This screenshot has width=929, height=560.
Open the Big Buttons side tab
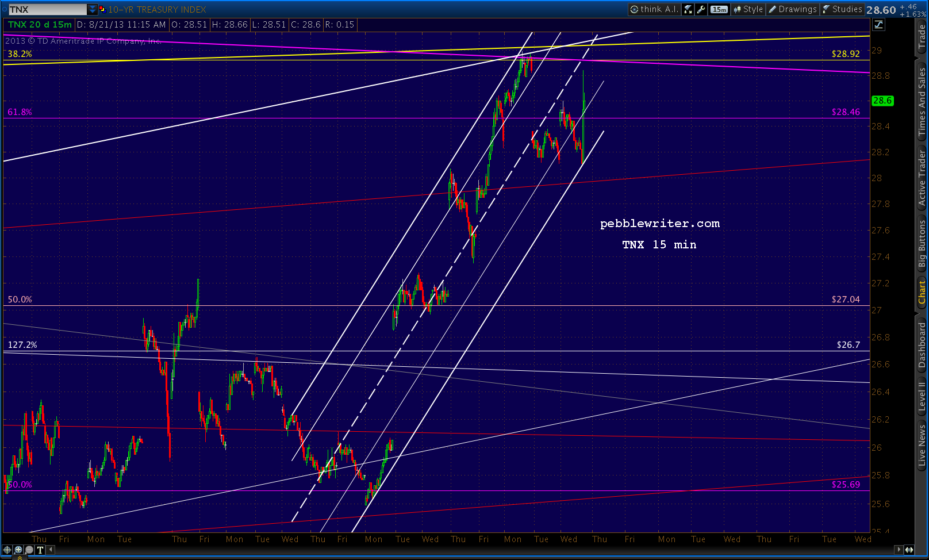point(922,244)
